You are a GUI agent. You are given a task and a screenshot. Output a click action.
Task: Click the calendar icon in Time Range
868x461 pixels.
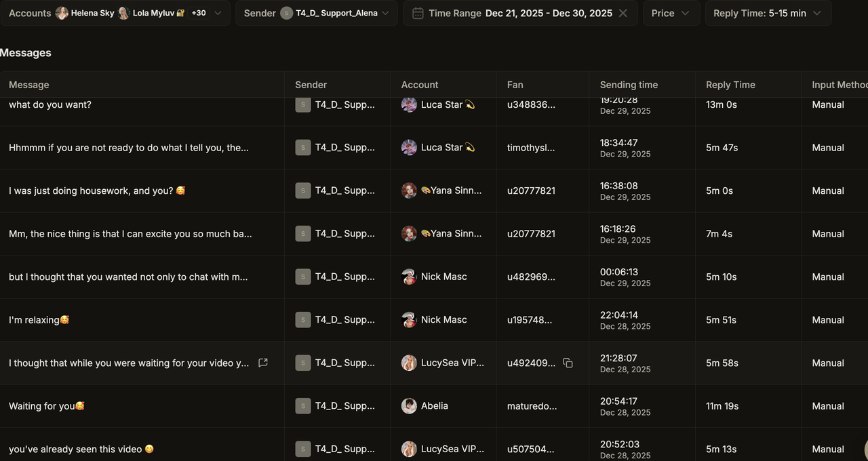click(x=418, y=13)
